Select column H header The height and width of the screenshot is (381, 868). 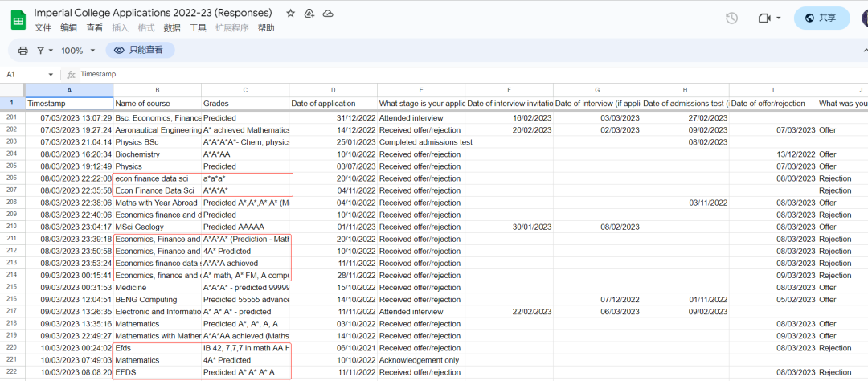[685, 90]
